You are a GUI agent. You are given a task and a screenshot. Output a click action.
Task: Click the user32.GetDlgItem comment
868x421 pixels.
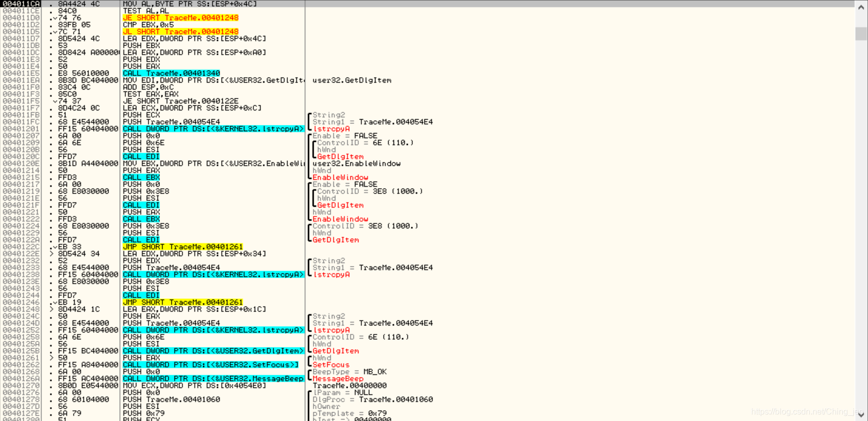point(352,80)
